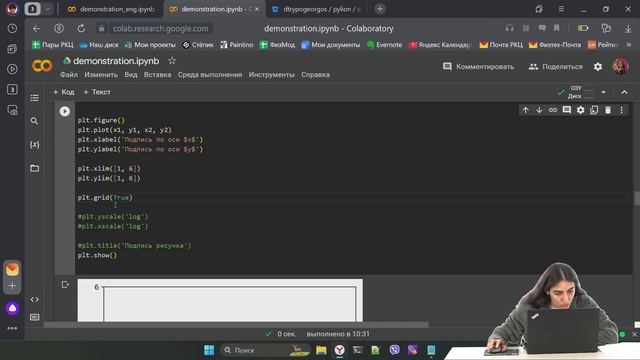This screenshot has height=360, width=640.
Task: Expand RAM and disk resources dropdown
Action: (603, 92)
